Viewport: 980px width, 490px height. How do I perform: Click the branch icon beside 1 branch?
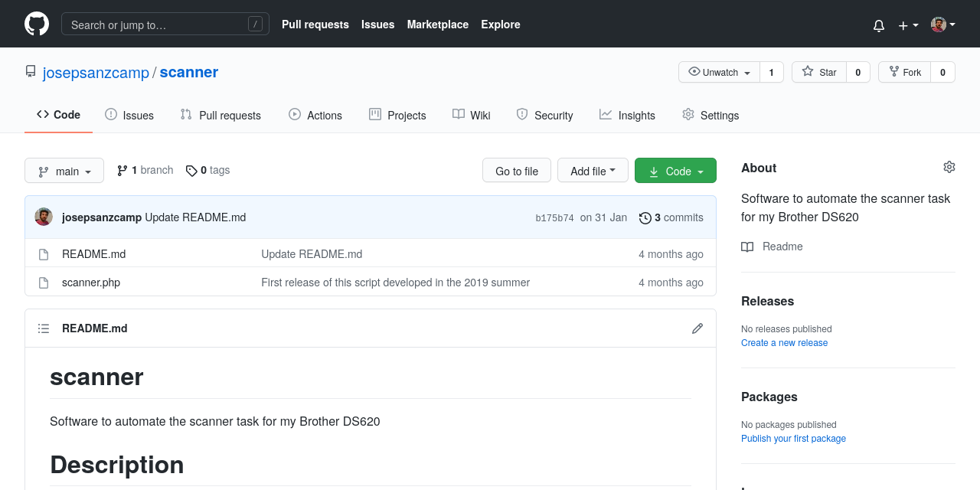click(x=123, y=170)
